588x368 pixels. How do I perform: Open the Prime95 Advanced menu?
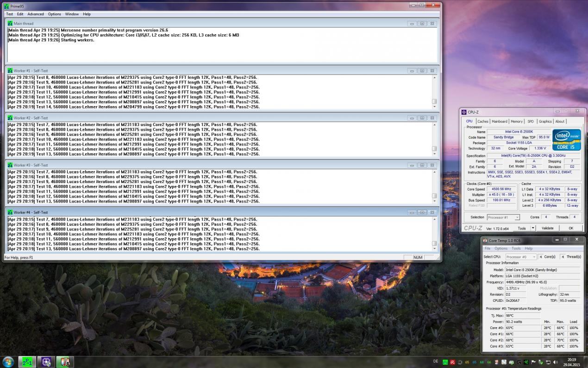[x=36, y=14]
